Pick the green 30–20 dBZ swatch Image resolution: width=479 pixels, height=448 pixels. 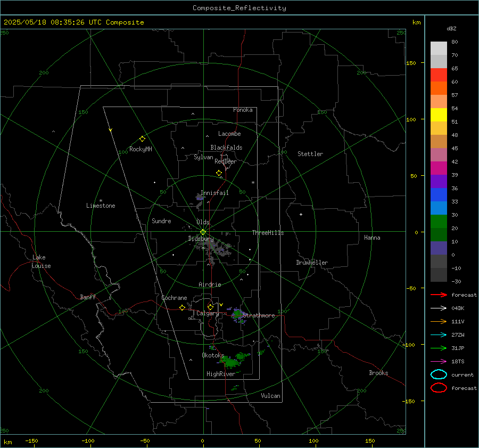click(439, 222)
